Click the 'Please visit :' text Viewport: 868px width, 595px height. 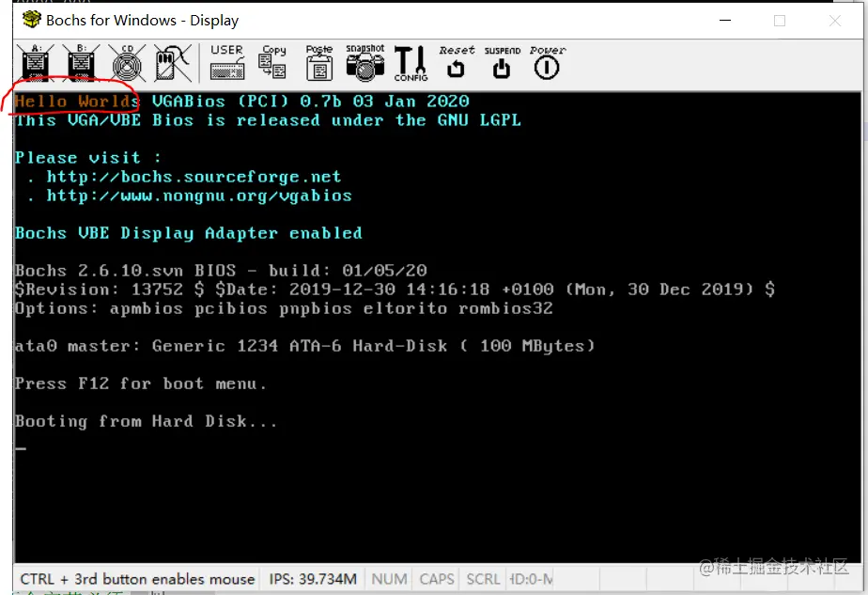[x=88, y=158]
